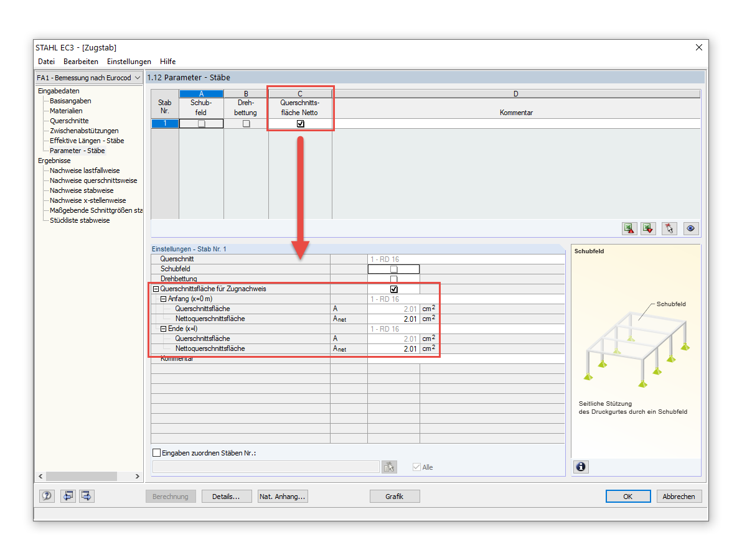Click the info icon below Schubfeld graphic
747x560 pixels.
(x=581, y=467)
